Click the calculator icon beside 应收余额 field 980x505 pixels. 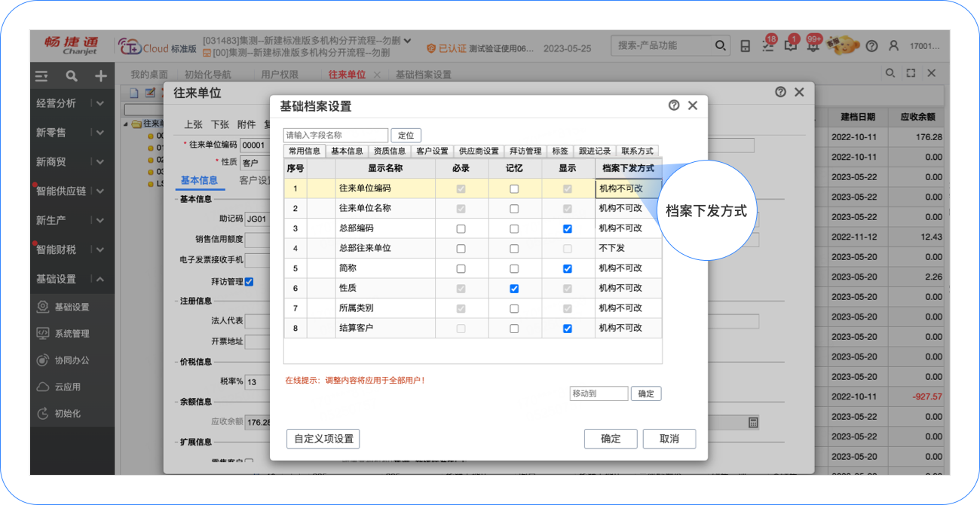tap(752, 423)
